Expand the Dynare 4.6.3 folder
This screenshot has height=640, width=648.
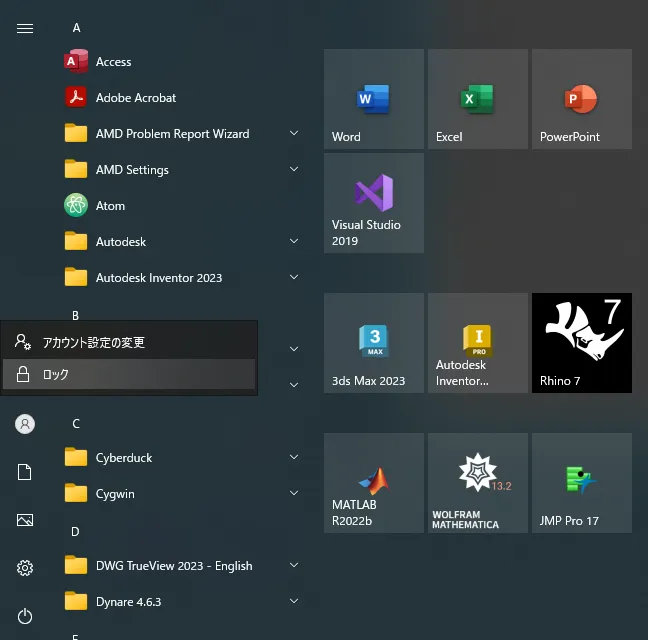(294, 602)
